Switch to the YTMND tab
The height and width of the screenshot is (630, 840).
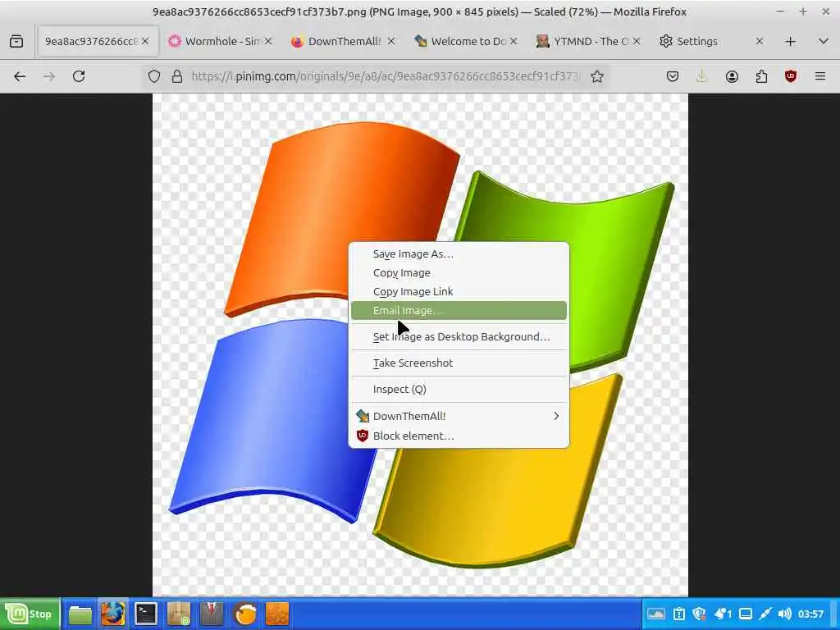(x=588, y=41)
